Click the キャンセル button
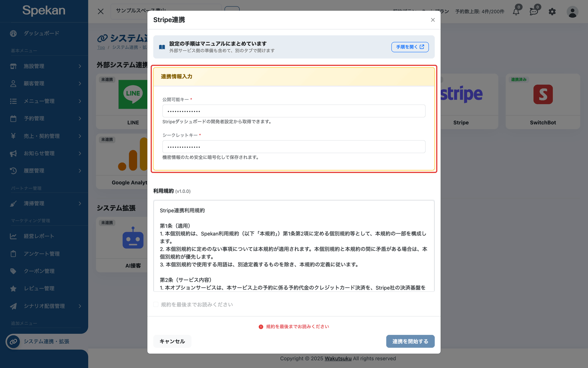Image resolution: width=588 pixels, height=368 pixels. (x=172, y=342)
